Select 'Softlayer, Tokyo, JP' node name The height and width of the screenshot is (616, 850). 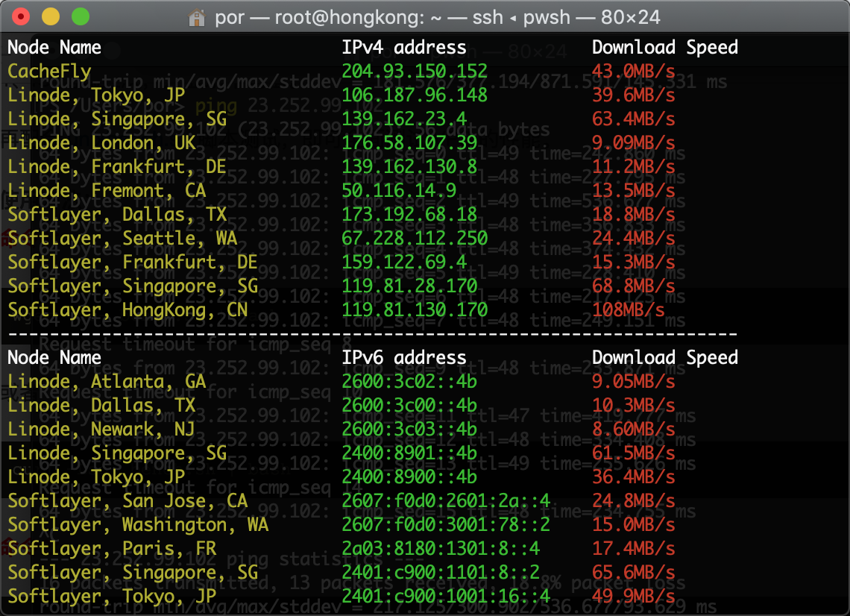pos(112,596)
